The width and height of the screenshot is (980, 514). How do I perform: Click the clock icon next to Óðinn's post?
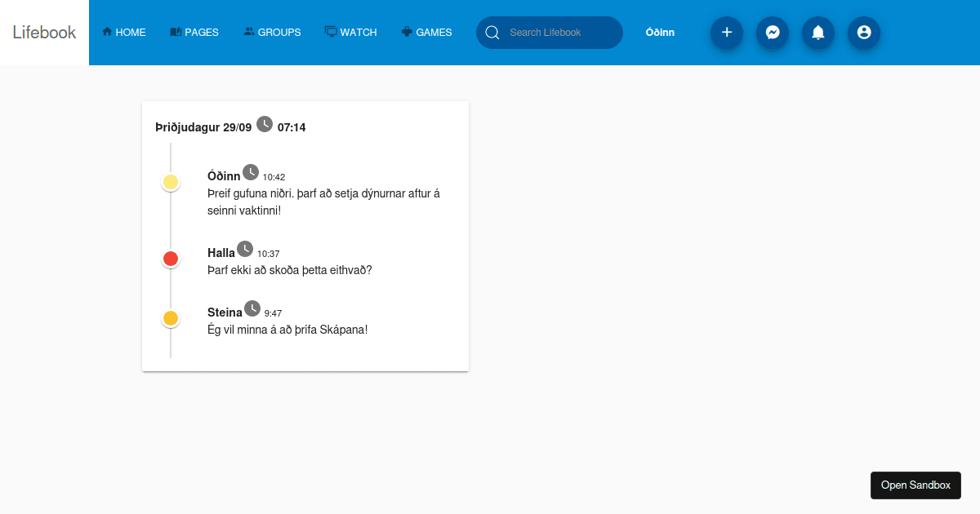point(250,171)
